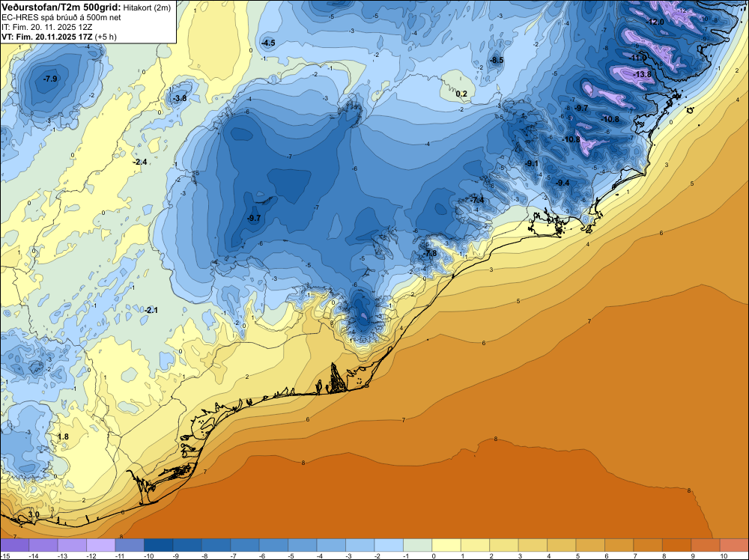
Task: Click the '-14' legend scale label
Action: tap(34, 556)
